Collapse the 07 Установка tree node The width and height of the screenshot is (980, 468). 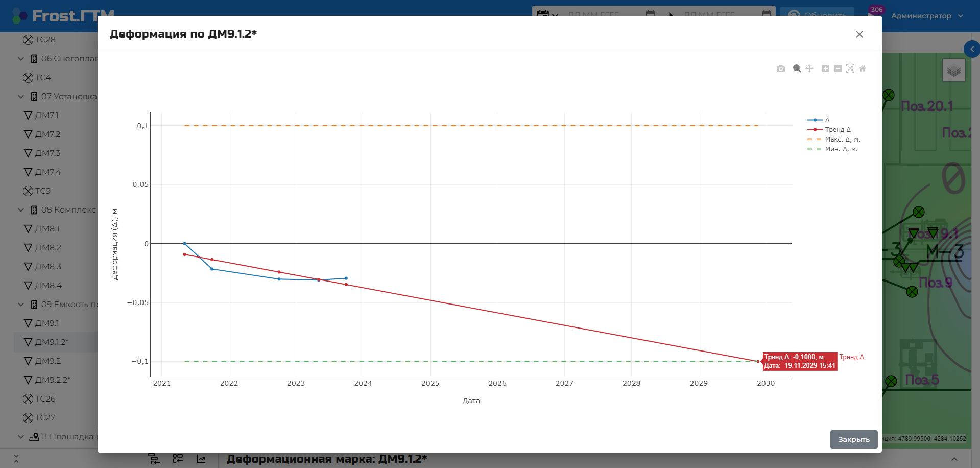coord(21,97)
